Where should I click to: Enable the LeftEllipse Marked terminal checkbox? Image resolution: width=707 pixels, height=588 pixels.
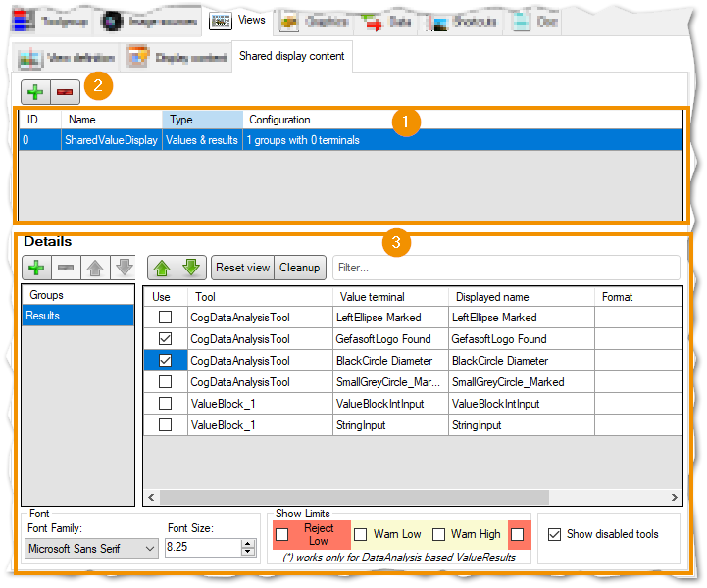pyautogui.click(x=165, y=318)
